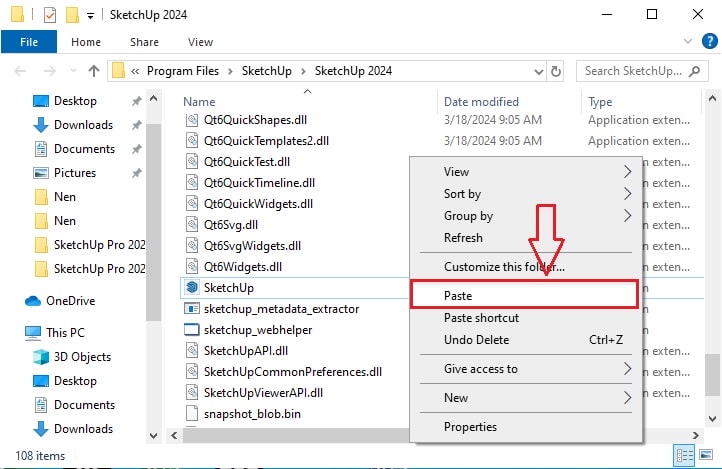722x469 pixels.
Task: Click the Help question mark icon
Action: 710,41
